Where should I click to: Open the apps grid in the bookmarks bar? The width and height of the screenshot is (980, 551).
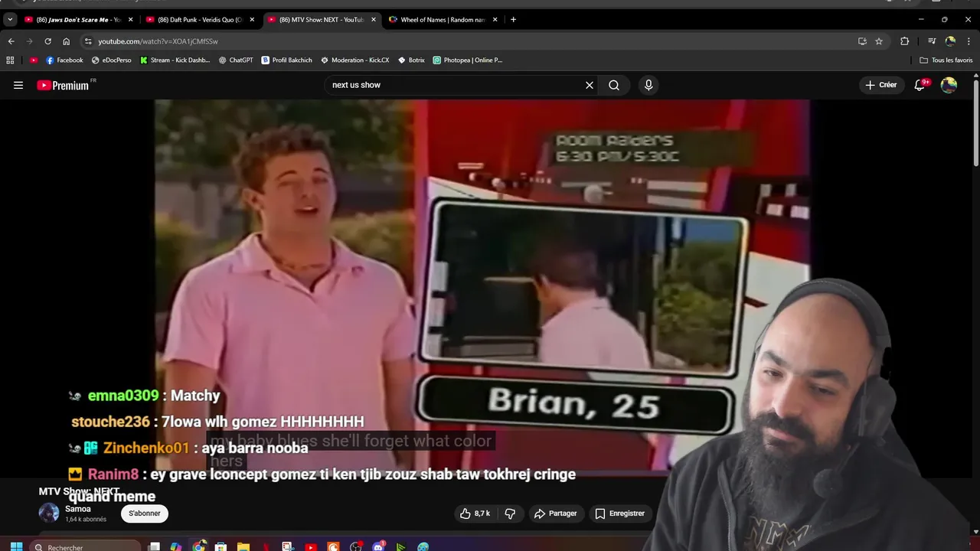(x=10, y=60)
